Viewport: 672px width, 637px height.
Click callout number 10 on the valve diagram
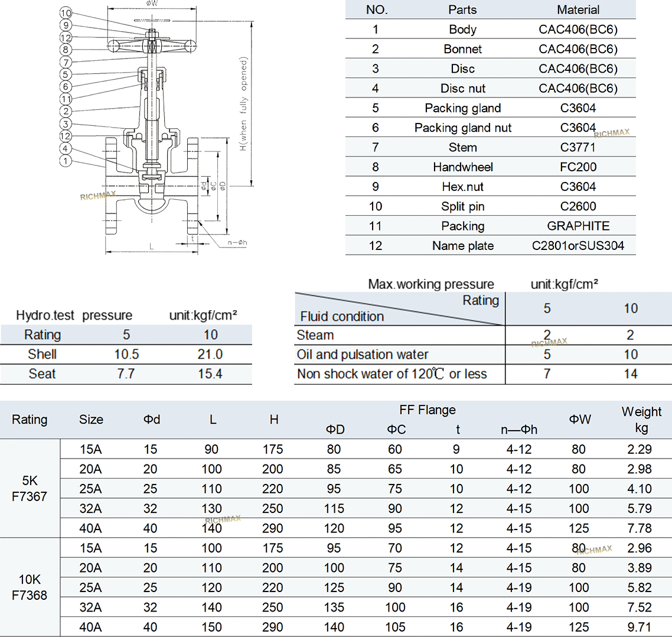tap(66, 13)
